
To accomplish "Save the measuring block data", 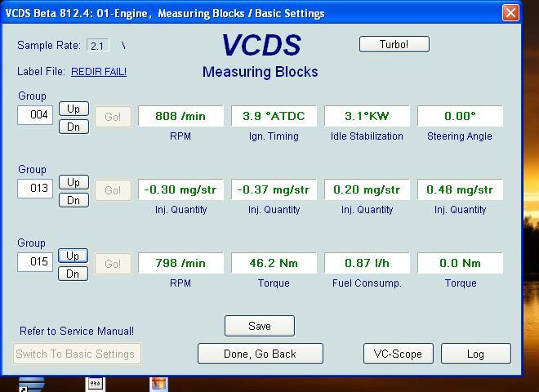I will [260, 326].
